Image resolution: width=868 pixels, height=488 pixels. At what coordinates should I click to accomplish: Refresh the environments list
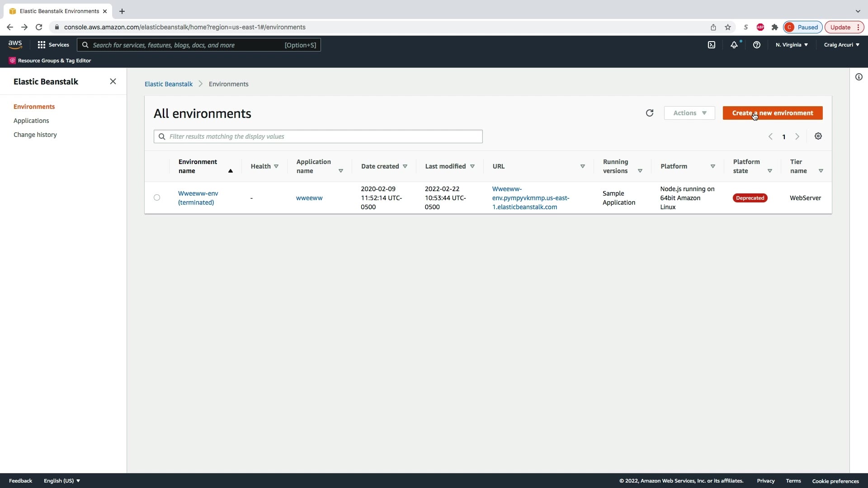coord(649,113)
